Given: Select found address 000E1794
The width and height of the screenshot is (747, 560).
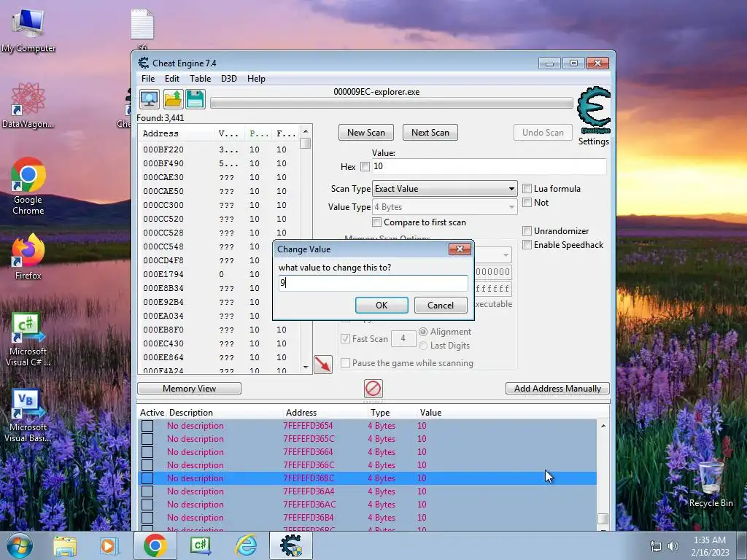Looking at the screenshot, I should click(220, 274).
